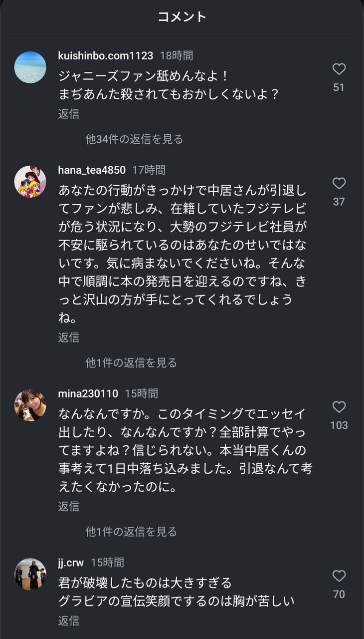The width and height of the screenshot is (364, 639).
Task: Reply to the comment by mina230110
Action: click(68, 506)
